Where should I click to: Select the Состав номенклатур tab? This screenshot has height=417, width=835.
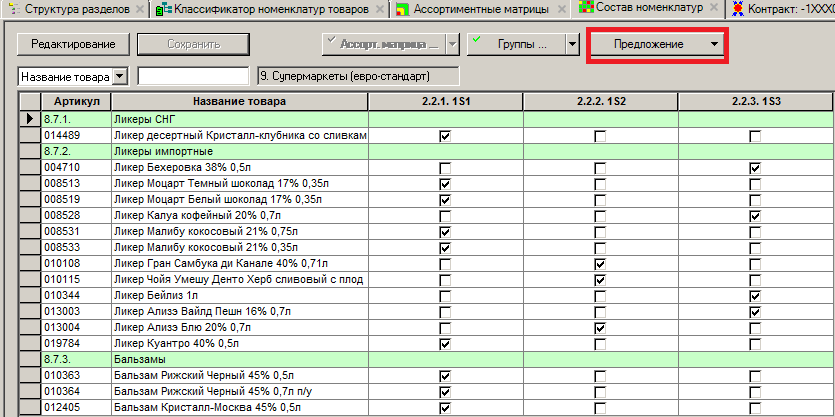[650, 7]
